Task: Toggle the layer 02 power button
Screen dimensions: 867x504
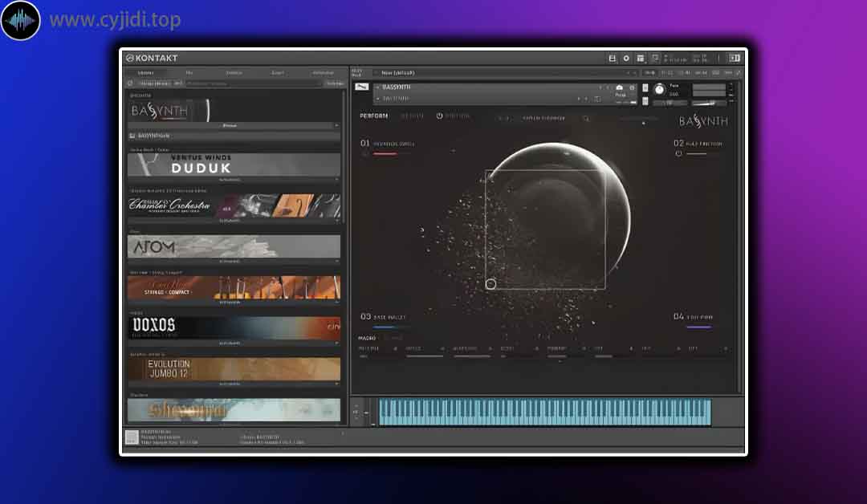Action: [x=678, y=153]
